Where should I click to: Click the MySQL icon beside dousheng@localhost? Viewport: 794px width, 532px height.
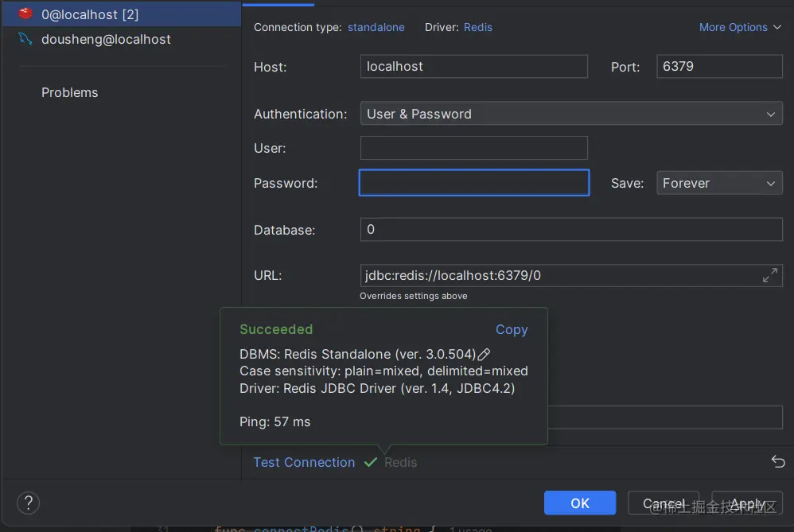(26, 39)
